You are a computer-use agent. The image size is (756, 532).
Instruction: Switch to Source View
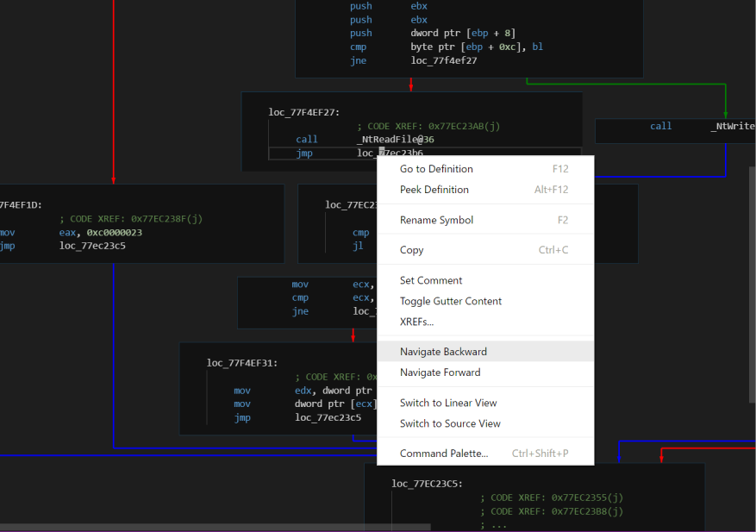tap(484, 423)
